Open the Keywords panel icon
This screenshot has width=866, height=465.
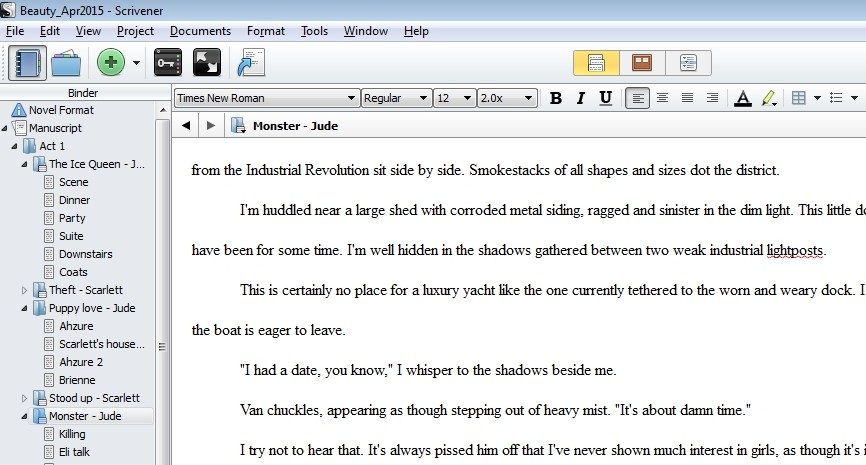(x=167, y=63)
